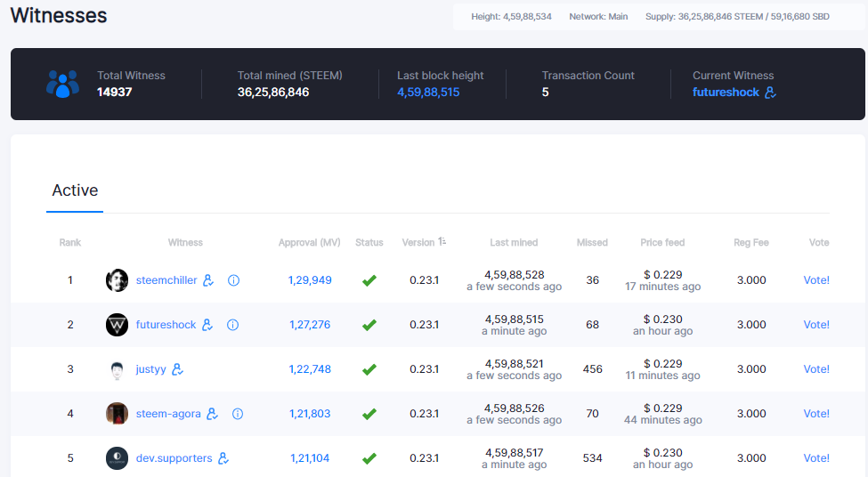Image resolution: width=868 pixels, height=477 pixels.
Task: Click last mined block 4,59,88,521
Action: [515, 364]
